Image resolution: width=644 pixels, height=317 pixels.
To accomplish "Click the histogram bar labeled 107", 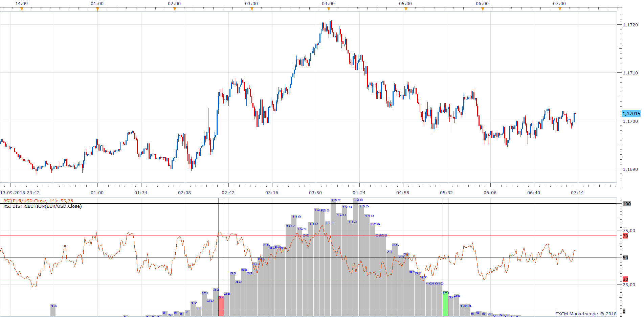I will [288, 271].
